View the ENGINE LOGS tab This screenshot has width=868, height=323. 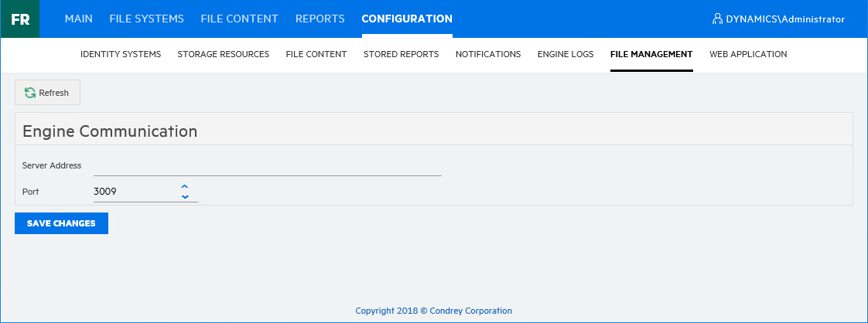[x=566, y=55]
